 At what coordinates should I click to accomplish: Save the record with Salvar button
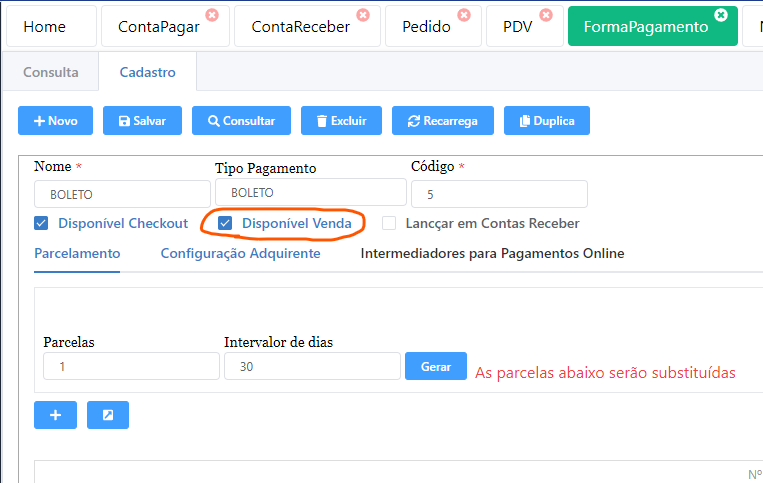[x=142, y=121]
